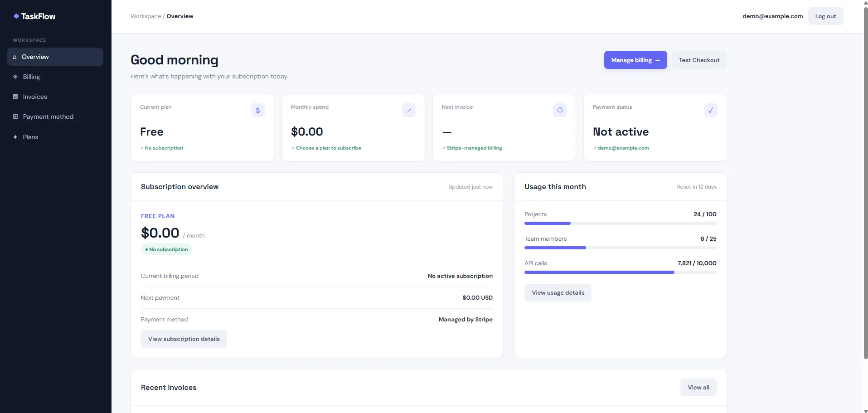Click the Invoices list icon in sidebar
868x413 pixels.
point(15,97)
